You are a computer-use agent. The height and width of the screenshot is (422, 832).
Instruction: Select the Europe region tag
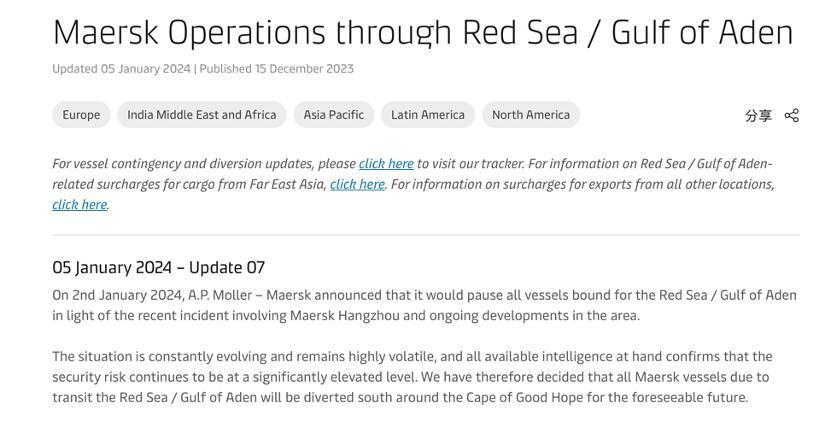point(81,115)
